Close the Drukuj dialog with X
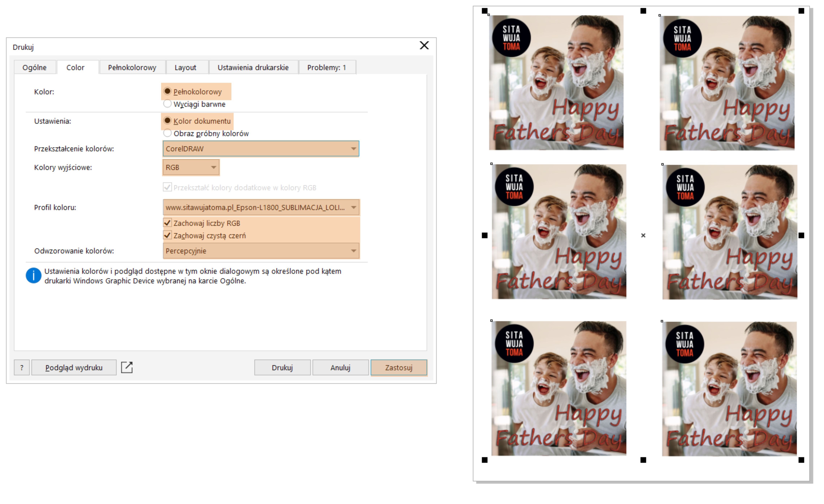 (424, 45)
